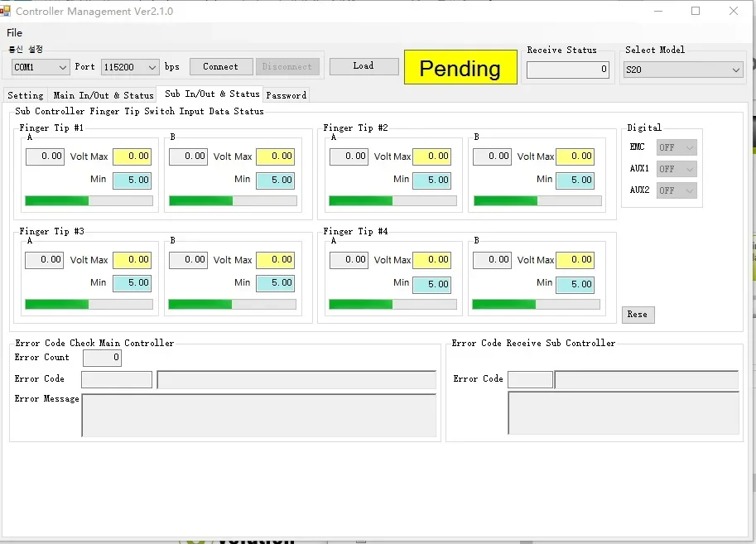This screenshot has height=544, width=756.
Task: Click Finger Tip #4 B Min cyan field
Action: pyautogui.click(x=575, y=285)
